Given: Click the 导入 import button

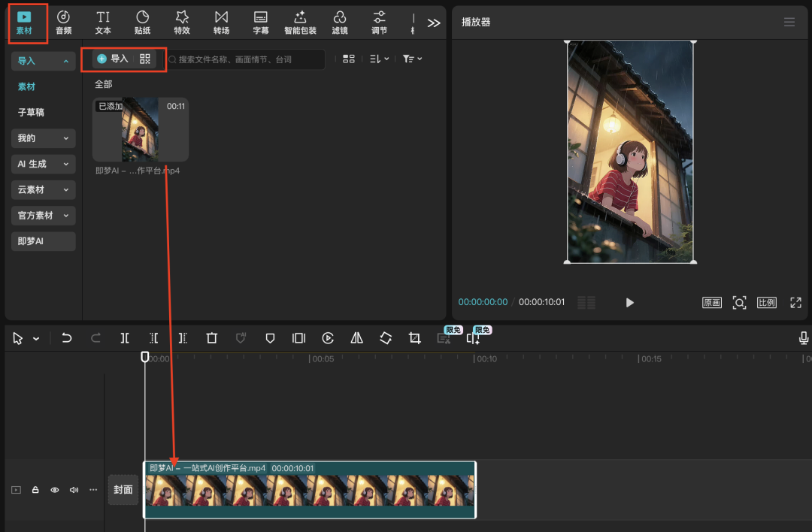Looking at the screenshot, I should tap(113, 59).
